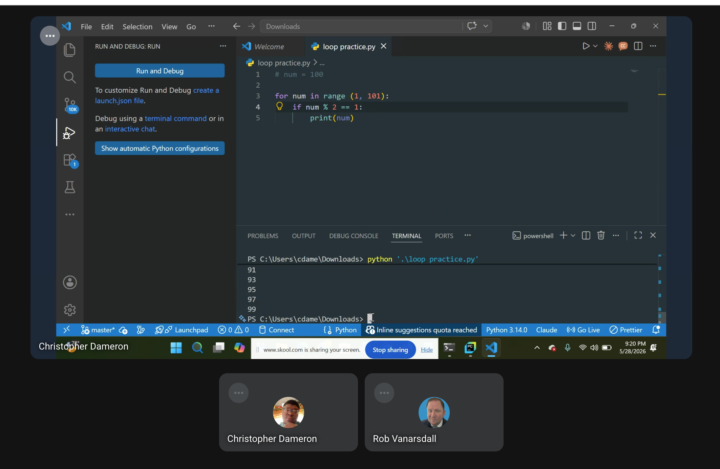Open remote window icon in status bar

tap(67, 330)
